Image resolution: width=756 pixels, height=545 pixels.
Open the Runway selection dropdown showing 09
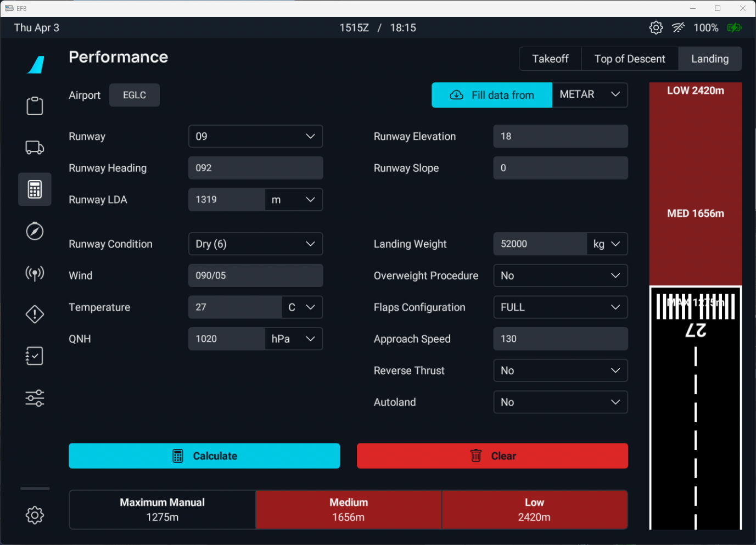click(x=255, y=136)
